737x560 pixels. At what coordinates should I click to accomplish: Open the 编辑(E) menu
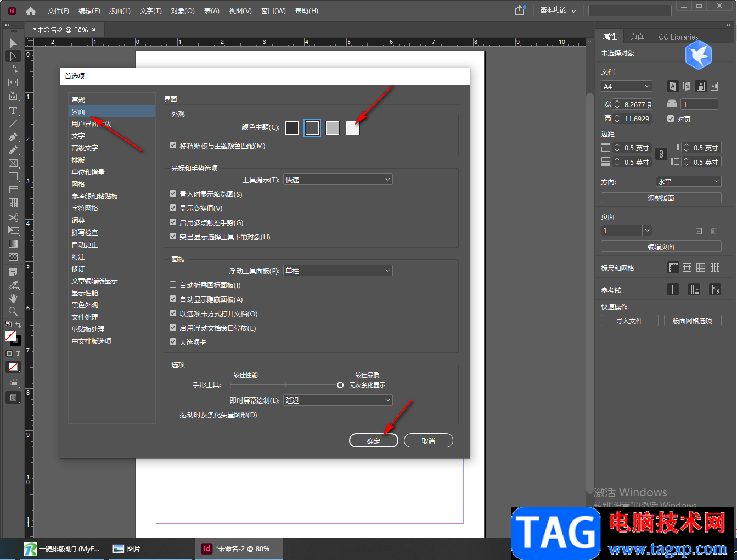(89, 11)
